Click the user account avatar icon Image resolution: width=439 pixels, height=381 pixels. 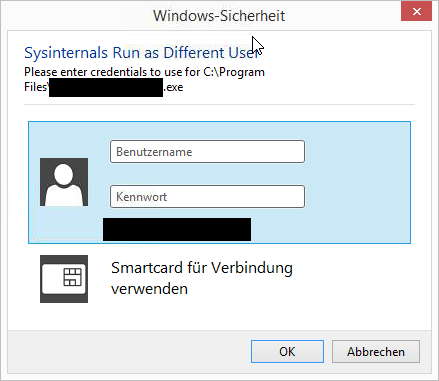coord(64,182)
